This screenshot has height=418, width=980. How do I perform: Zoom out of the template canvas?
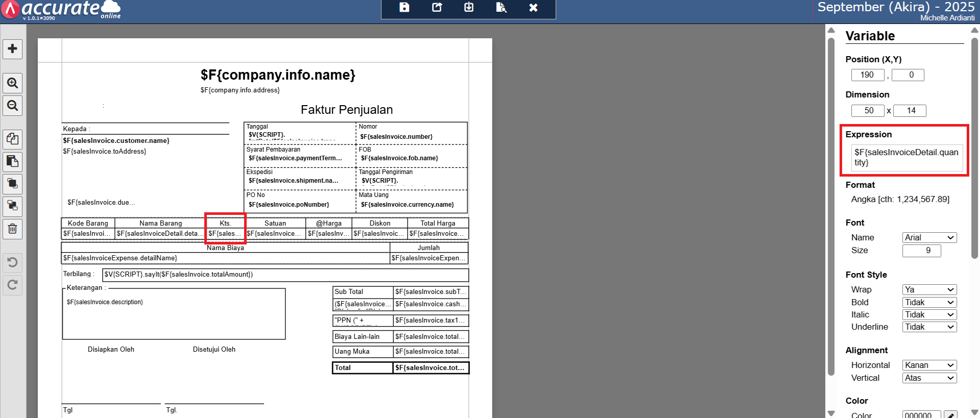click(x=12, y=106)
